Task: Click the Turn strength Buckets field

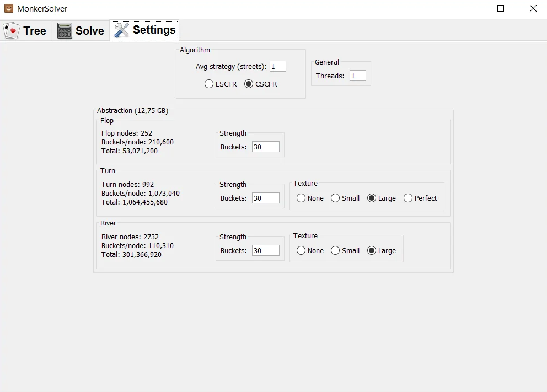Action: (265, 198)
